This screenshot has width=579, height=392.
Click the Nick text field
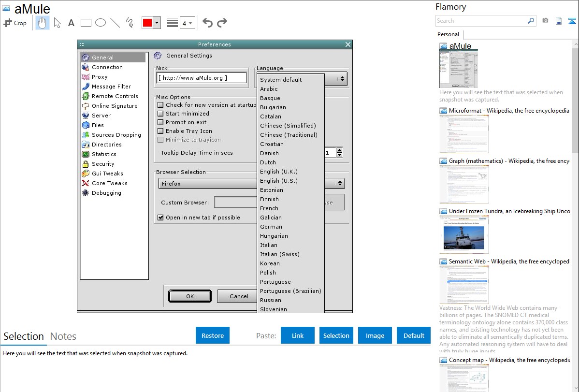point(202,78)
